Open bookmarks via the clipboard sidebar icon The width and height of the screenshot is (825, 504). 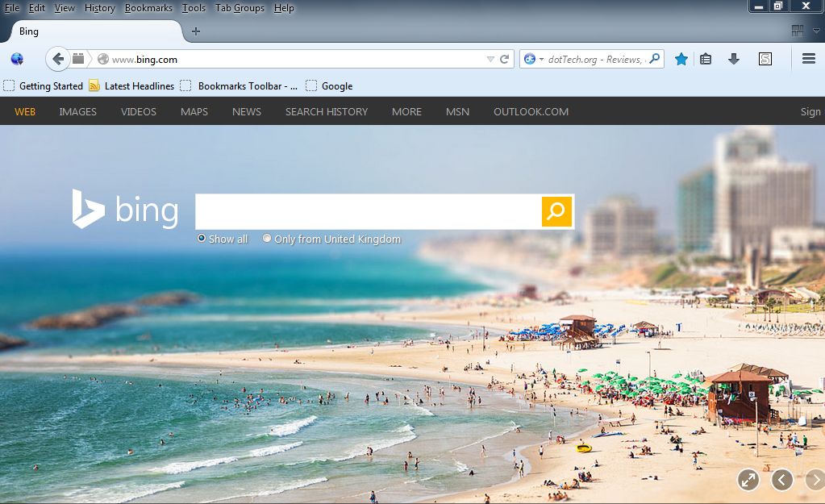(705, 59)
